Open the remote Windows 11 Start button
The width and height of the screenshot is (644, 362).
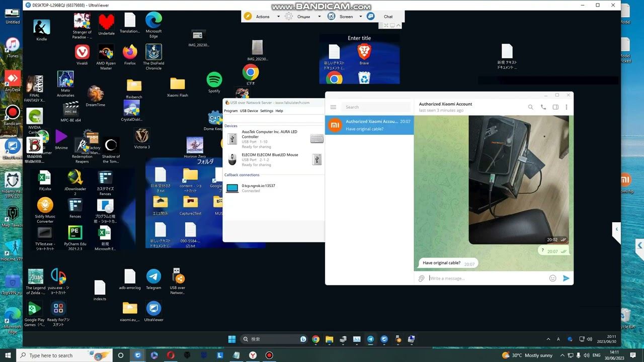tap(232, 339)
